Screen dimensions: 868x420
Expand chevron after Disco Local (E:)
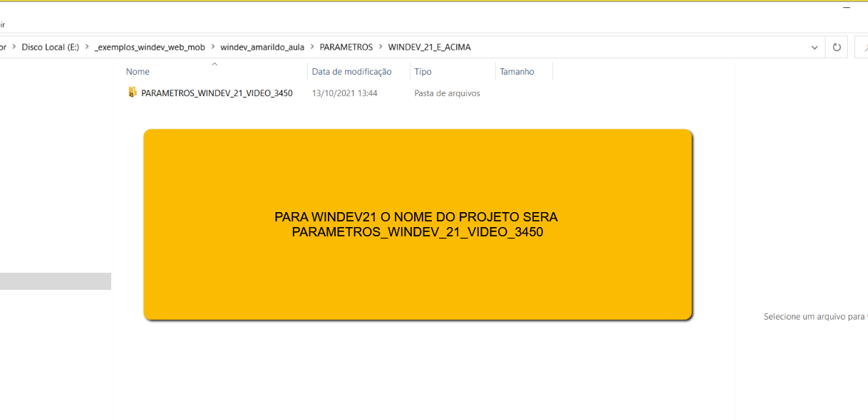coord(87,47)
